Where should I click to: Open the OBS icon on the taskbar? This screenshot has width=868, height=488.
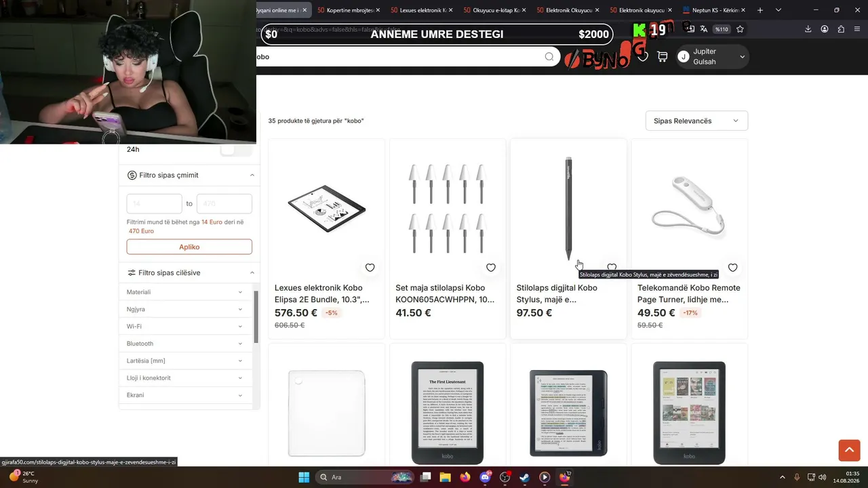point(505,477)
